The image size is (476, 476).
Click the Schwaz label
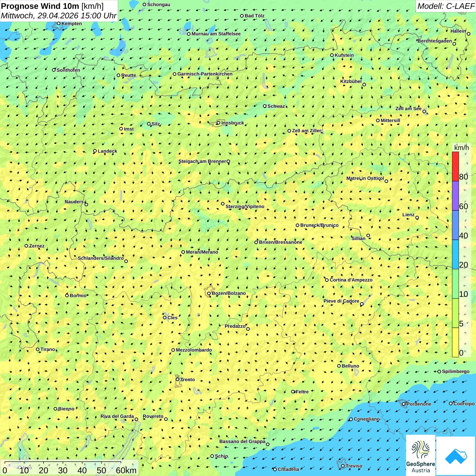coord(276,106)
